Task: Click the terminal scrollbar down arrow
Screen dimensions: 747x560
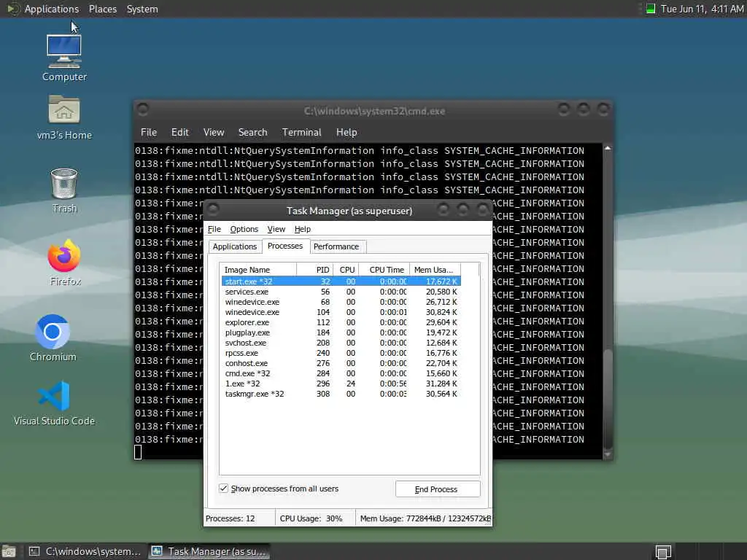Action: click(608, 454)
